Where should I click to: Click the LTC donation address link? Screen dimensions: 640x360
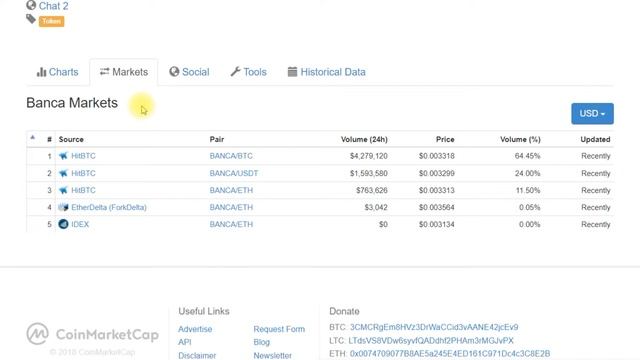[431, 340]
